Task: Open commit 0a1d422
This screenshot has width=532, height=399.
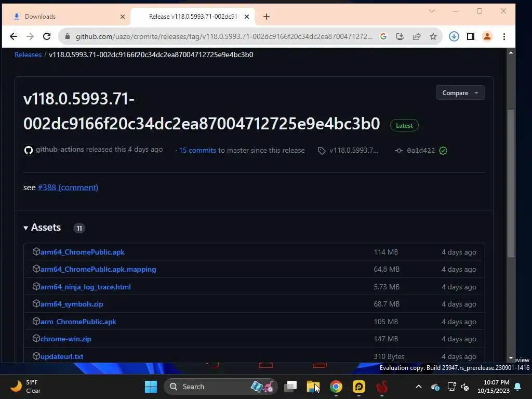Action: click(x=421, y=150)
